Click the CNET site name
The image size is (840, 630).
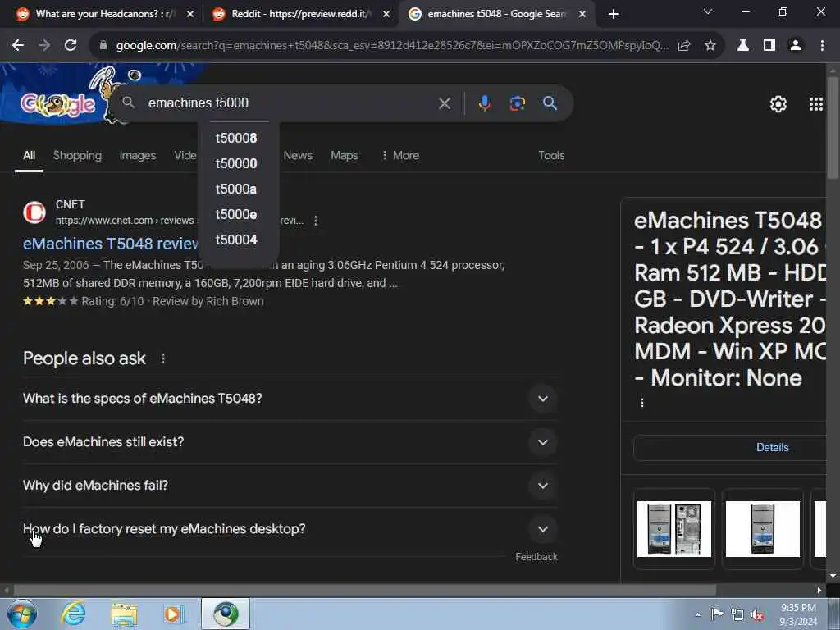click(x=71, y=204)
